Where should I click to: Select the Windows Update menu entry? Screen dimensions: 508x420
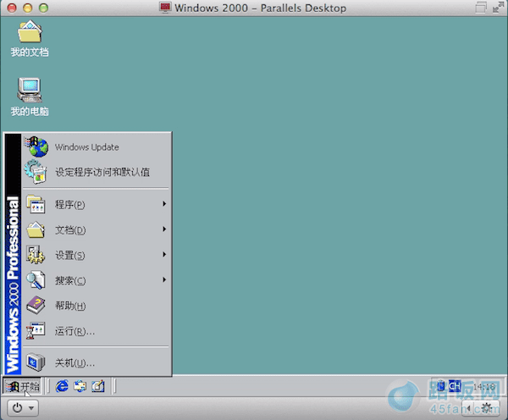coord(97,146)
